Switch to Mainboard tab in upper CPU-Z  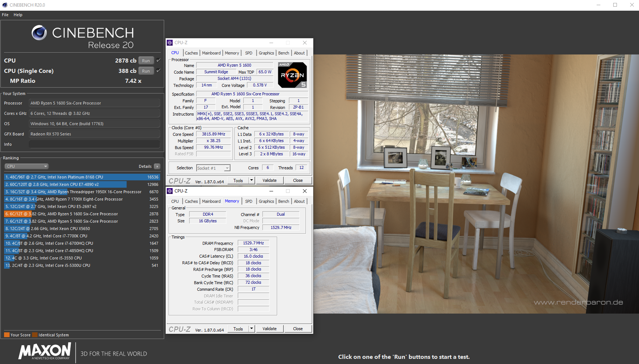click(x=211, y=53)
